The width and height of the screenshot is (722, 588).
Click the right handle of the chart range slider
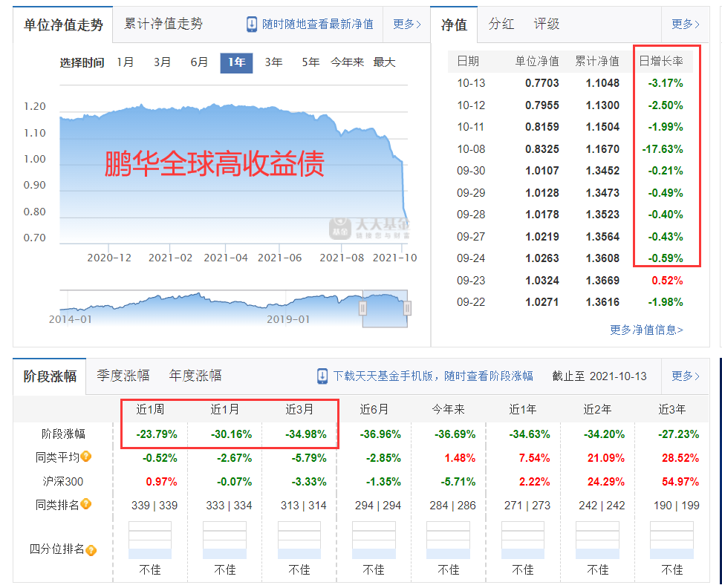407,308
